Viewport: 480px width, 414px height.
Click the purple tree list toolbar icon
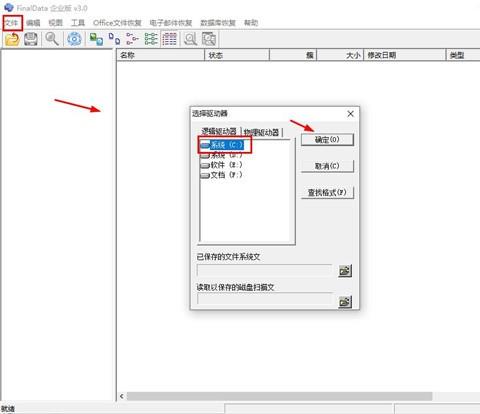pos(132,39)
